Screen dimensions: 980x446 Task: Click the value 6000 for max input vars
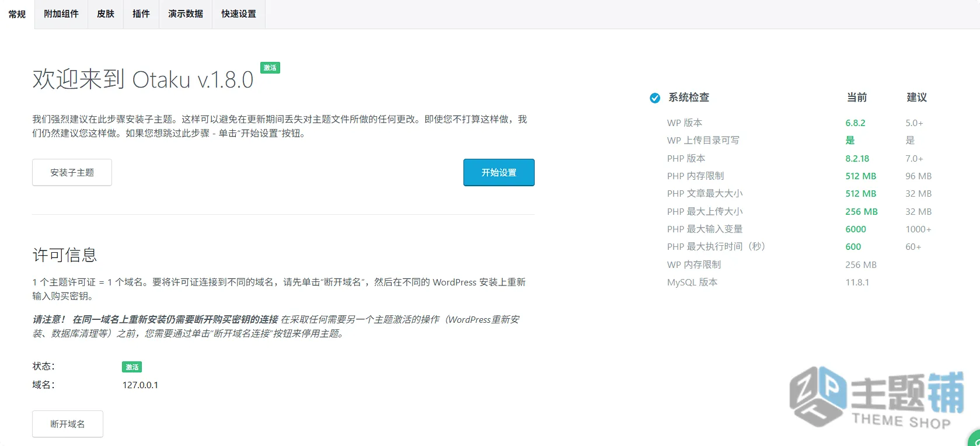856,229
